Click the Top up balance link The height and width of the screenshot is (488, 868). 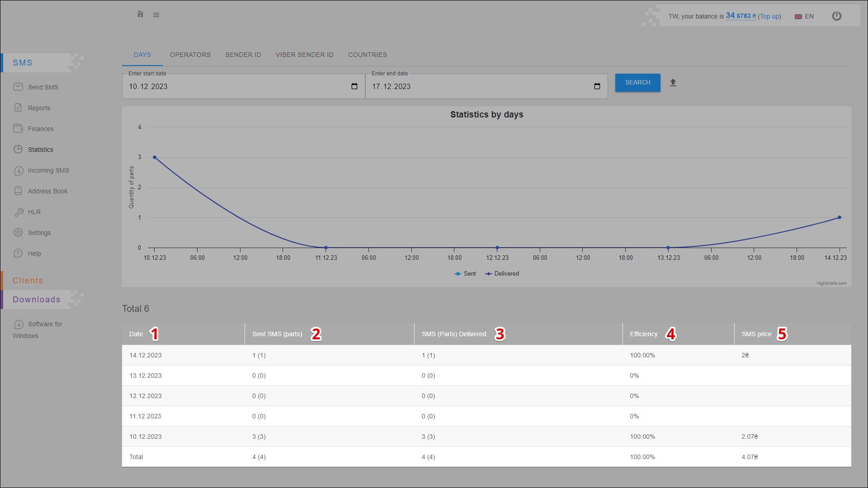coord(769,16)
